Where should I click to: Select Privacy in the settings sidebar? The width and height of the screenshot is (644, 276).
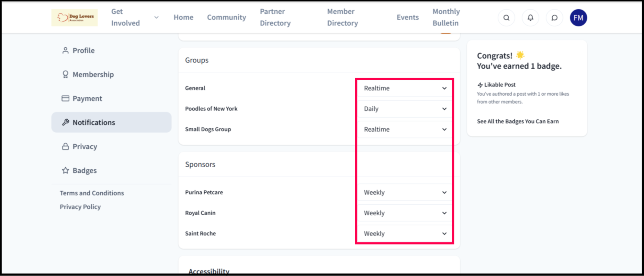pos(111,146)
